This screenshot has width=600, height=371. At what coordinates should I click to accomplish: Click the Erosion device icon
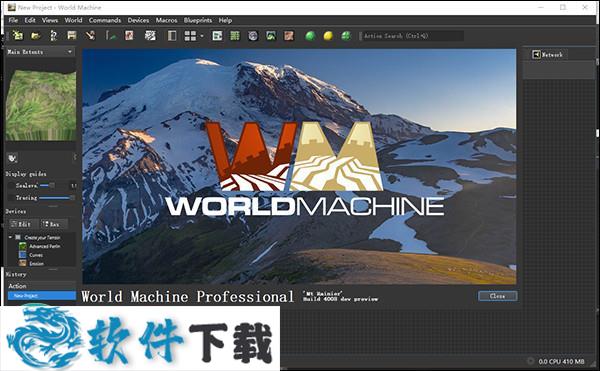click(x=23, y=263)
